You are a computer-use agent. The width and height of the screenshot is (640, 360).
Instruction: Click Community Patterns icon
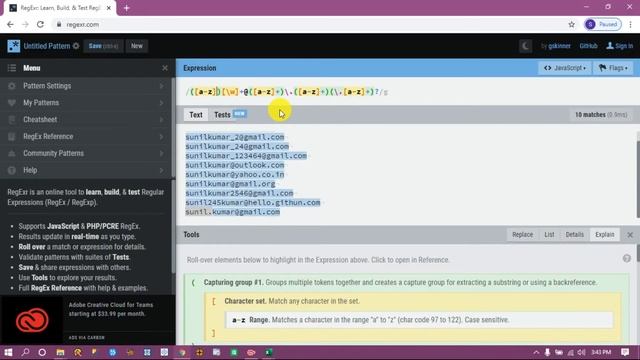(12, 153)
